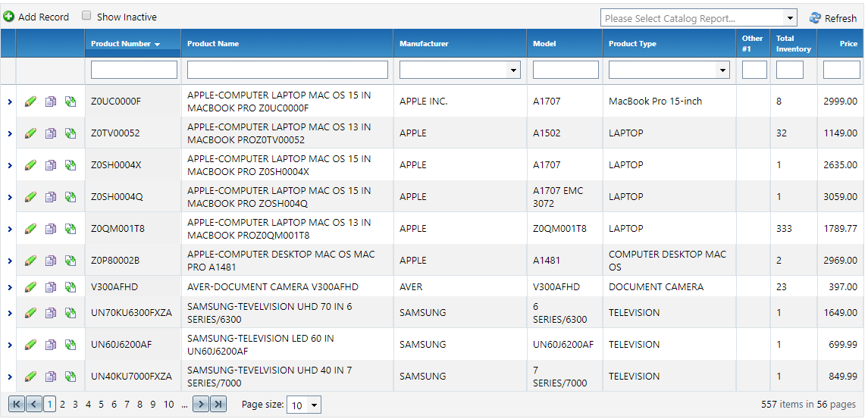Copy record icon for UN70KU6300FXZA row
Image resolution: width=868 pixels, height=419 pixels.
(50, 313)
